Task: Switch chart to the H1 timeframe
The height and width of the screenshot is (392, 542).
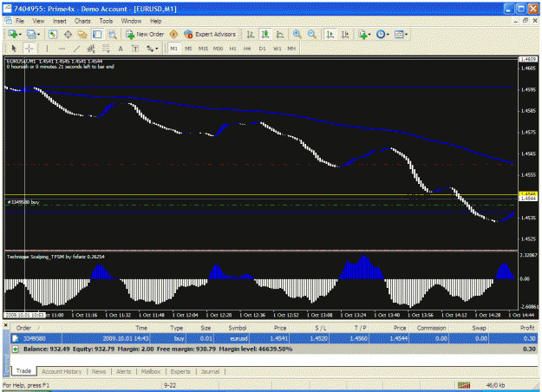Action: [x=233, y=49]
